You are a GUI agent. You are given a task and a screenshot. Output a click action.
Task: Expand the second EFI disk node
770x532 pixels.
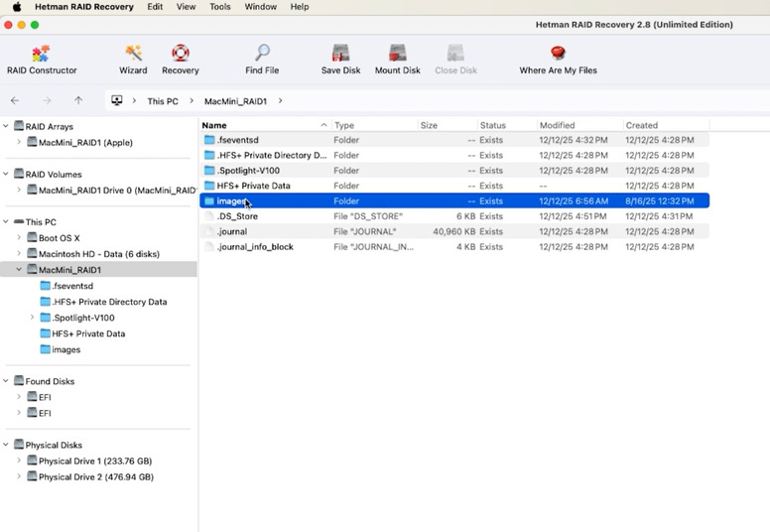tap(19, 413)
